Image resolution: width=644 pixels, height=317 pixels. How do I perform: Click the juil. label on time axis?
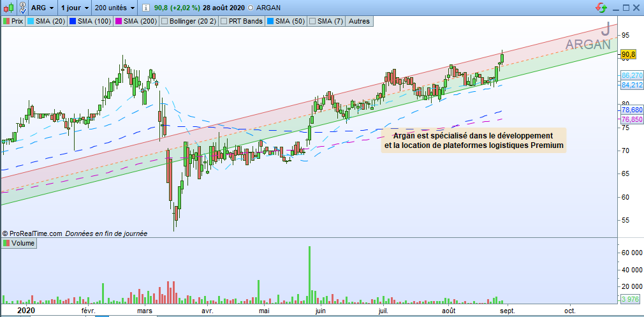coord(383,311)
